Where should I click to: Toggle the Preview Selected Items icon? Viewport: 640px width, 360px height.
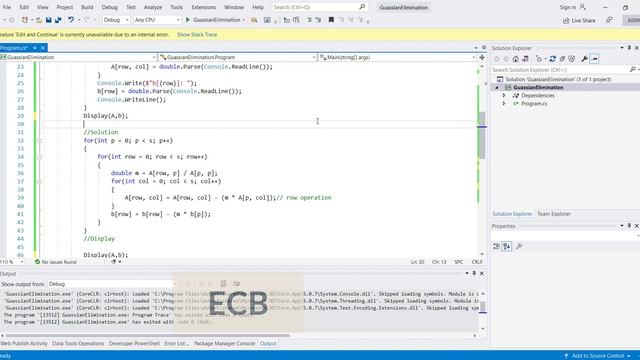(x=594, y=59)
